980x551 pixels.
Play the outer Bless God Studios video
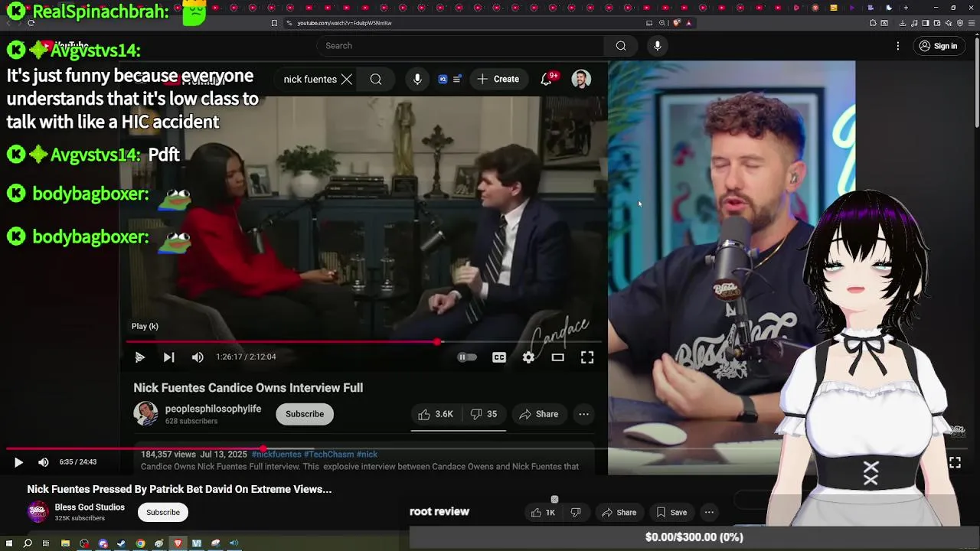(18, 462)
